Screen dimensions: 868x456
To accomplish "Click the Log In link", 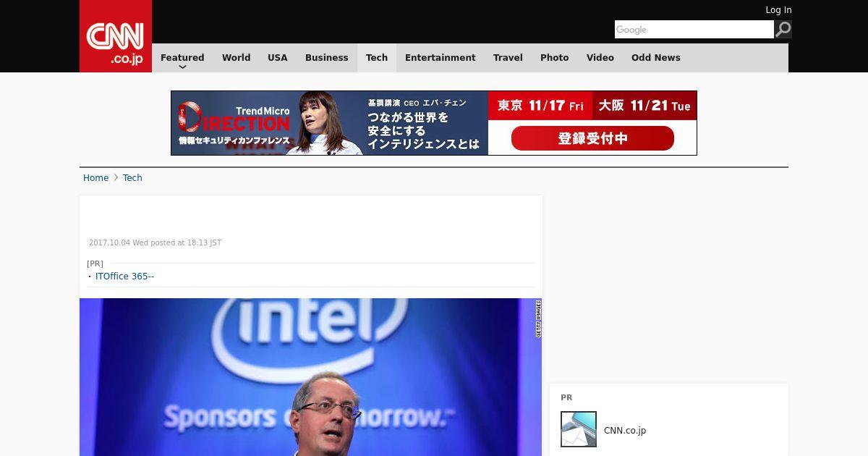I will (x=778, y=10).
